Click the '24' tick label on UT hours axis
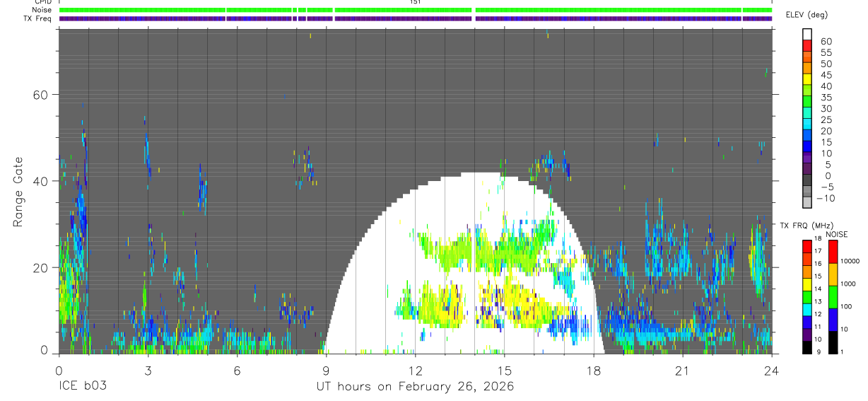 point(772,371)
